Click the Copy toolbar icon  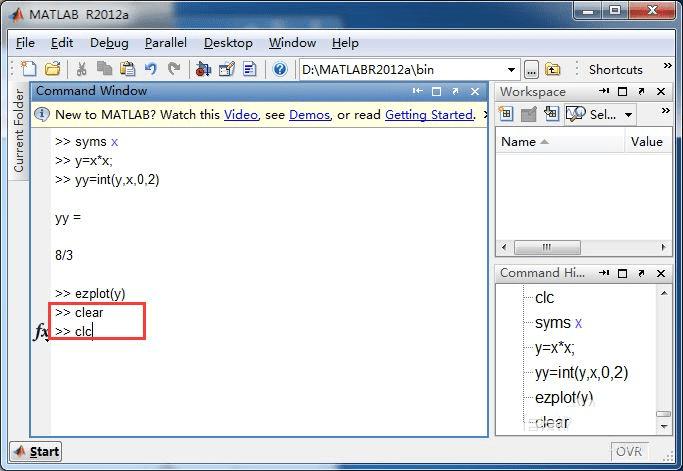pyautogui.click(x=105, y=69)
